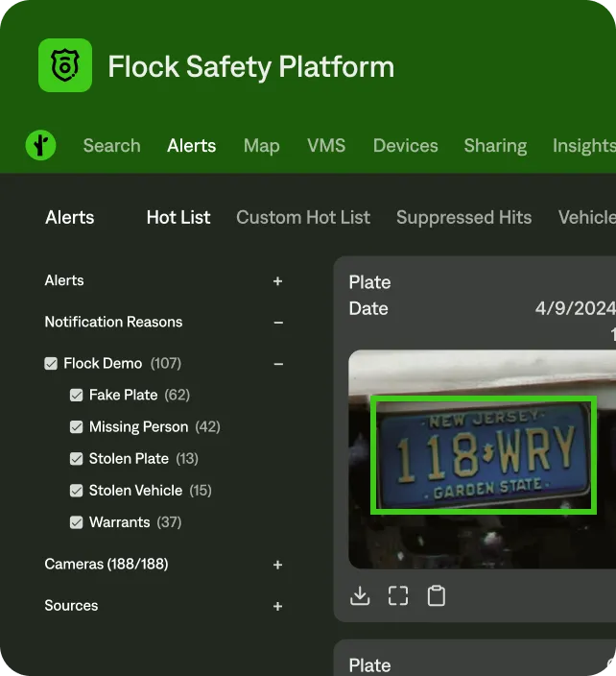Toggle the Flock Demo checkbox
This screenshot has height=676, width=616.
point(51,363)
